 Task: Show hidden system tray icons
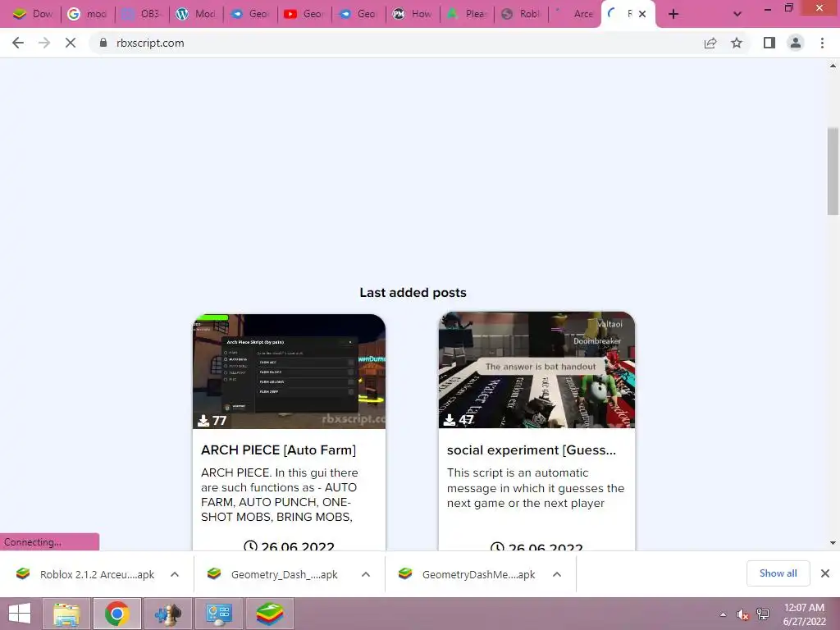(723, 614)
